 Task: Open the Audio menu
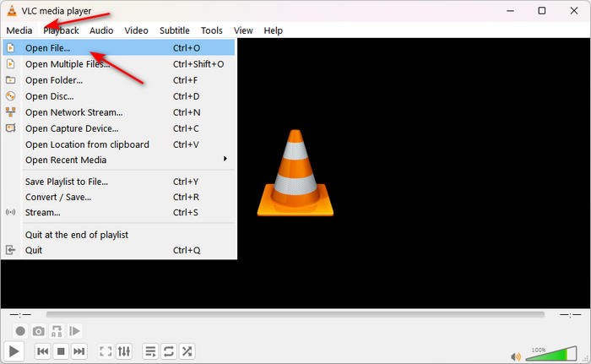(101, 30)
